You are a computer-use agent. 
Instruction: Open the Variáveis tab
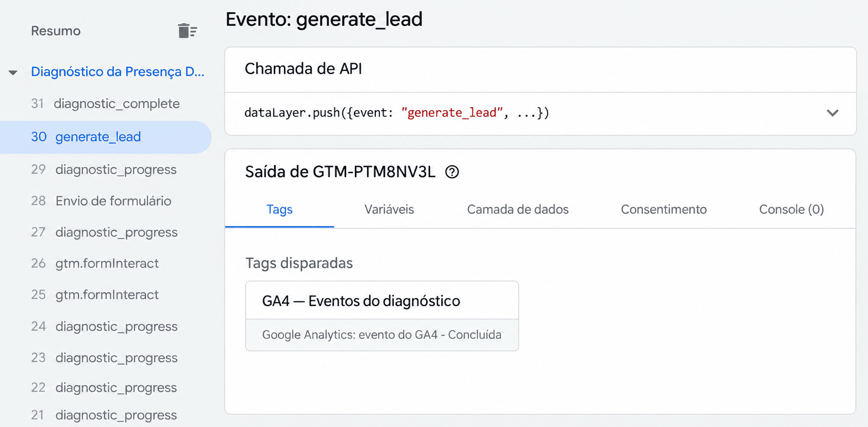click(389, 209)
